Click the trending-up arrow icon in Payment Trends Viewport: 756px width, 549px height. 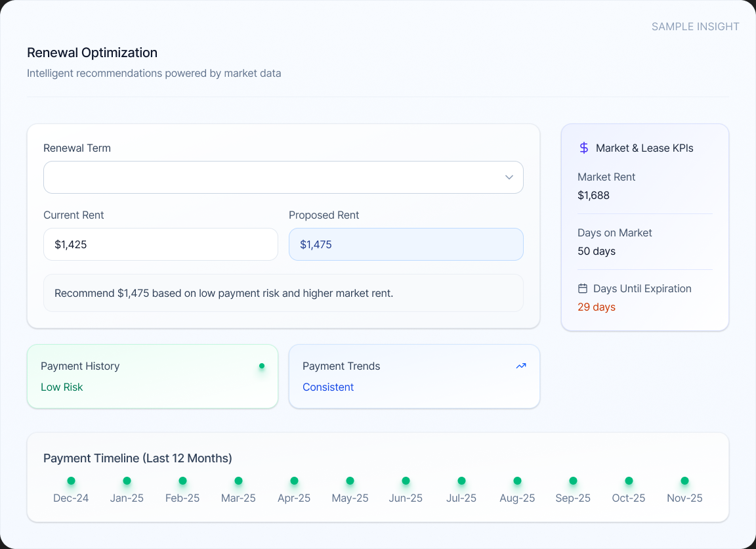pyautogui.click(x=521, y=366)
